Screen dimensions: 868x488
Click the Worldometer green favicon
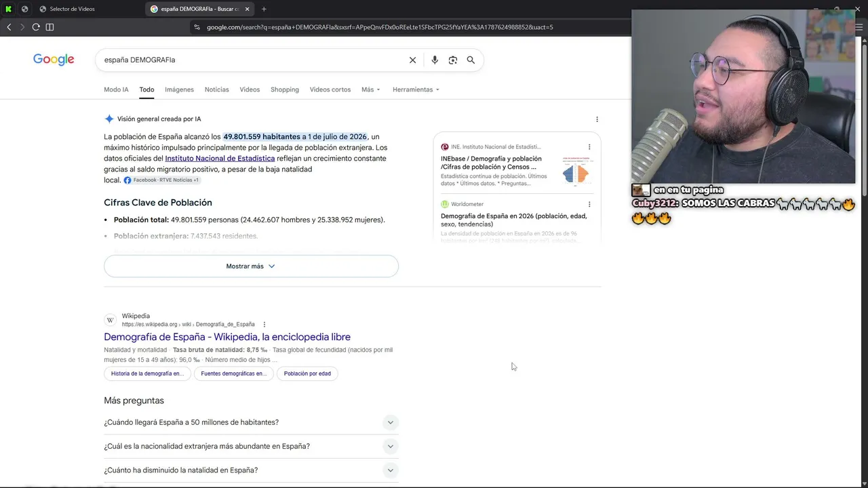445,204
